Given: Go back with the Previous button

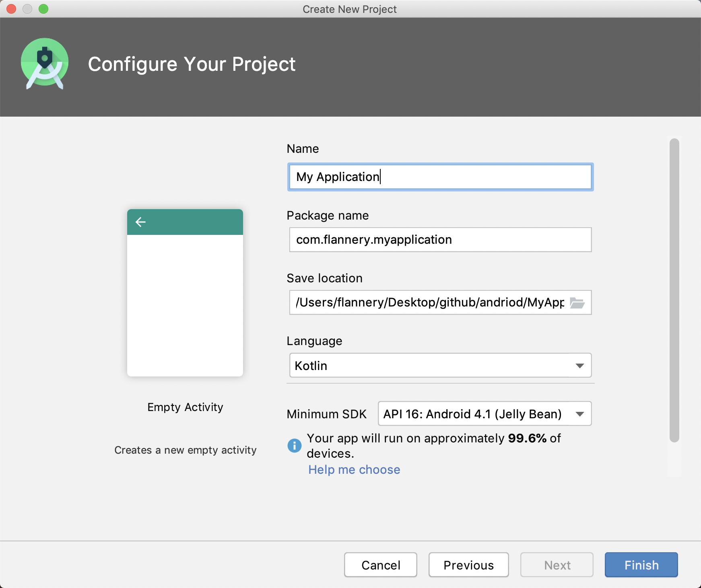Looking at the screenshot, I should coord(468,565).
